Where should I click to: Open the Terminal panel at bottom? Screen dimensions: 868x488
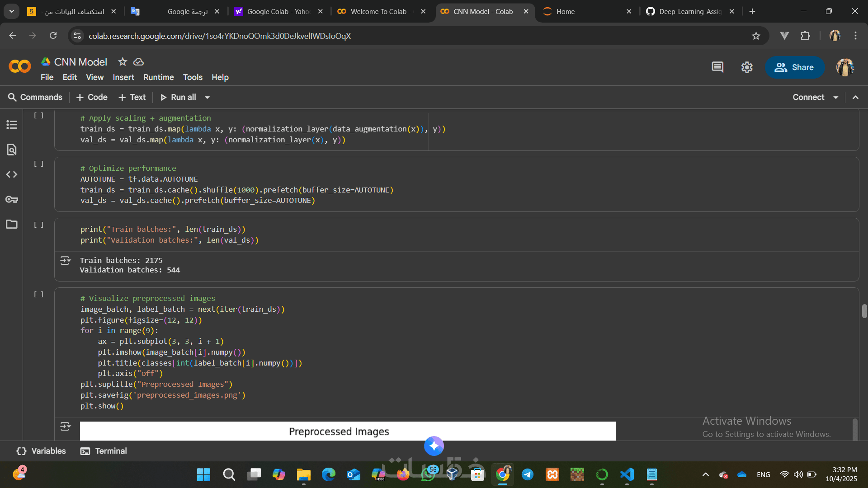tap(104, 451)
